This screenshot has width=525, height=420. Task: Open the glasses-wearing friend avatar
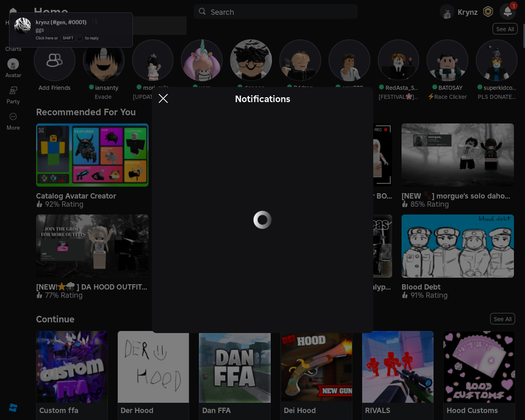251,60
